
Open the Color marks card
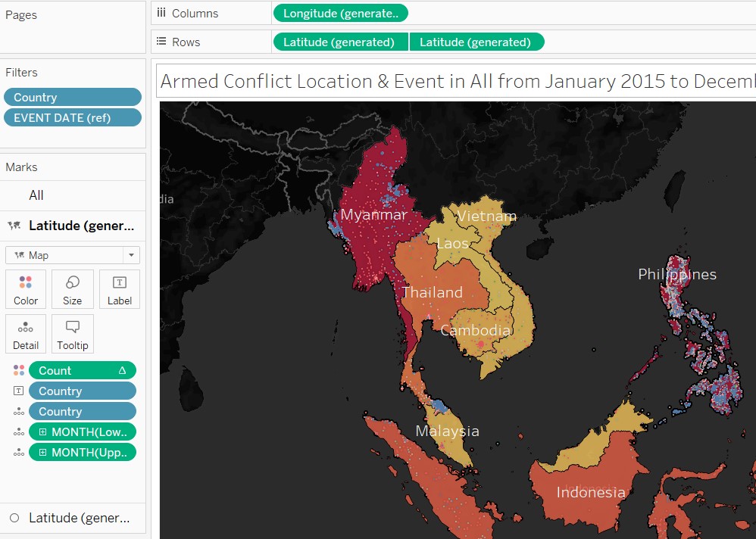26,289
